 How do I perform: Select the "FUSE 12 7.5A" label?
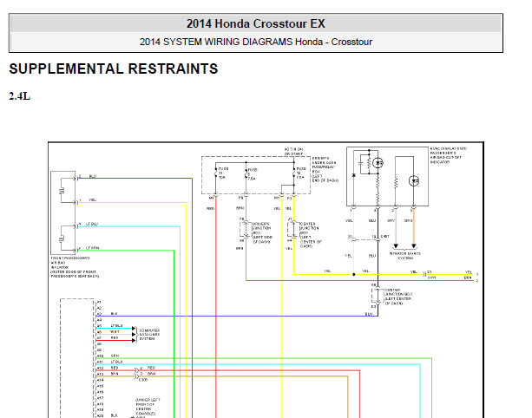(301, 173)
